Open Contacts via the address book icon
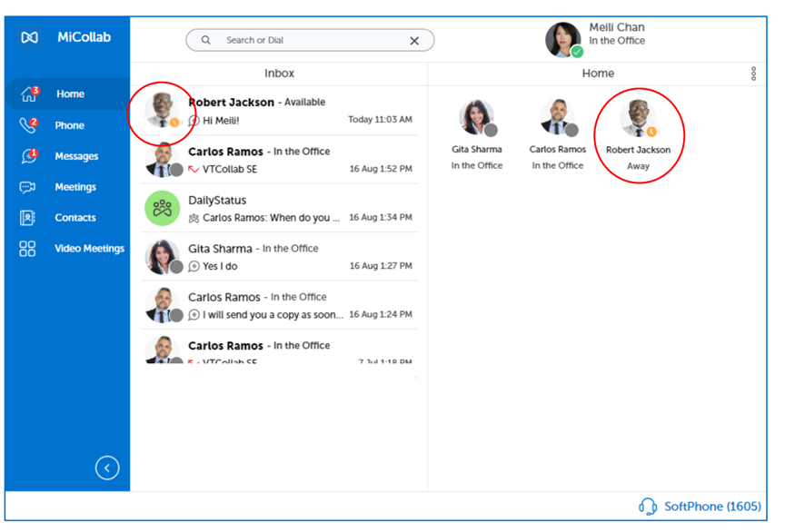This screenshot has width=785, height=532. coord(27,217)
